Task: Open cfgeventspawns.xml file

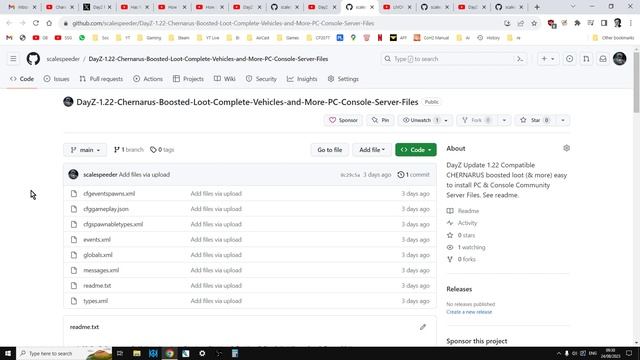Action: pos(109,193)
